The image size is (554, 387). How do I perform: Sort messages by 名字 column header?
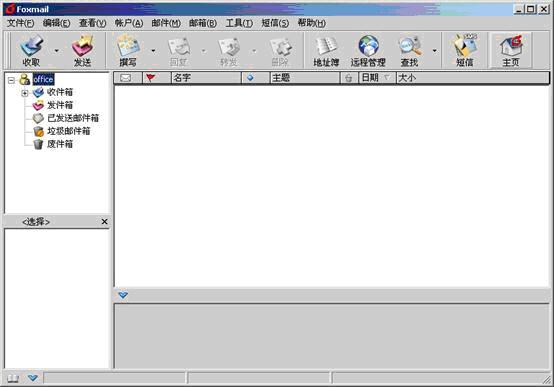[x=206, y=78]
